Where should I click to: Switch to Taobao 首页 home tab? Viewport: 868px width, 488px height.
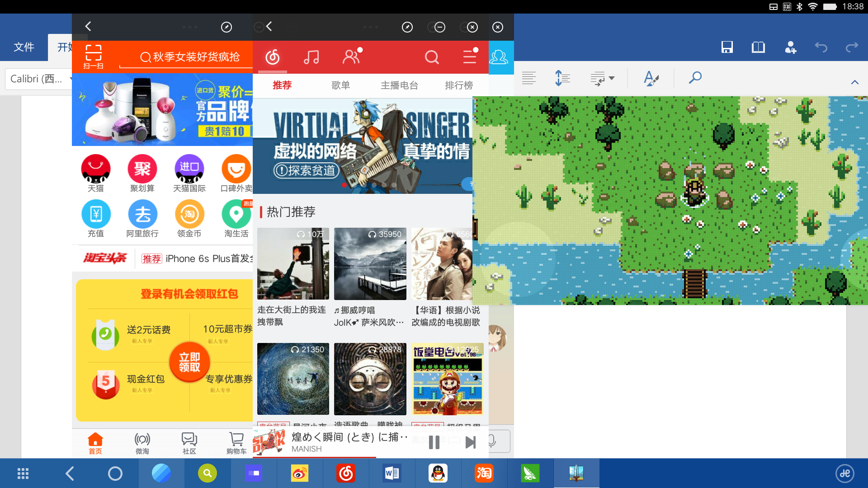pos(95,443)
